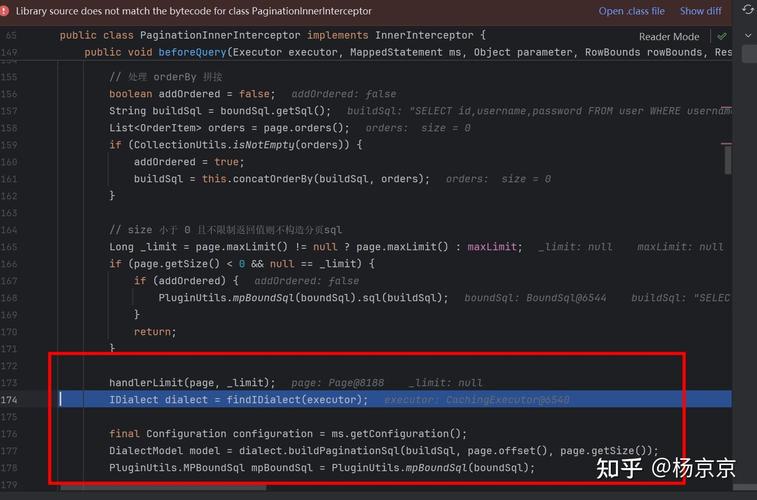757x500 pixels.
Task: Click the green inspections checkmark icon
Action: pos(722,36)
